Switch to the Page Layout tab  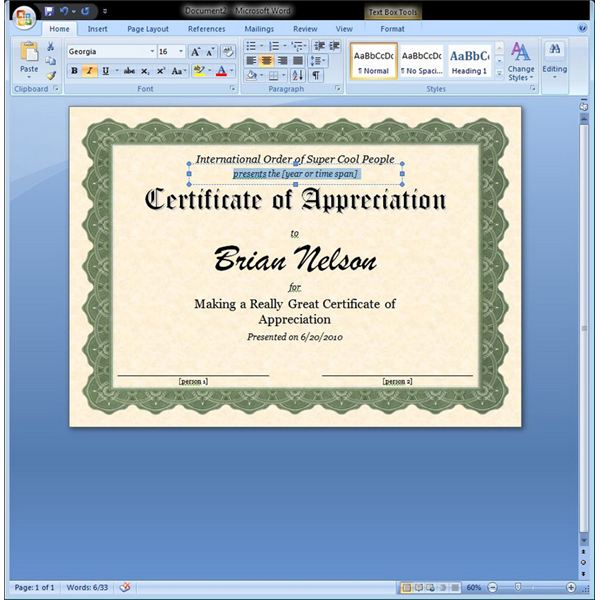point(148,29)
